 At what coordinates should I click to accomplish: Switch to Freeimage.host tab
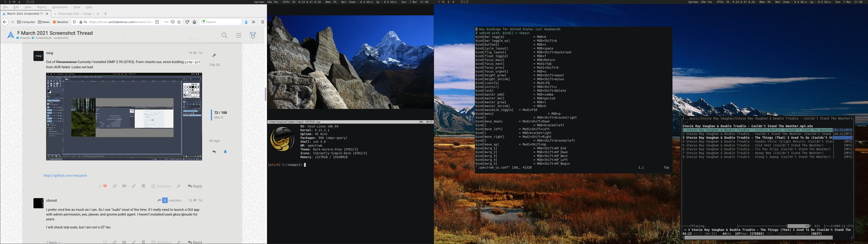75,14
